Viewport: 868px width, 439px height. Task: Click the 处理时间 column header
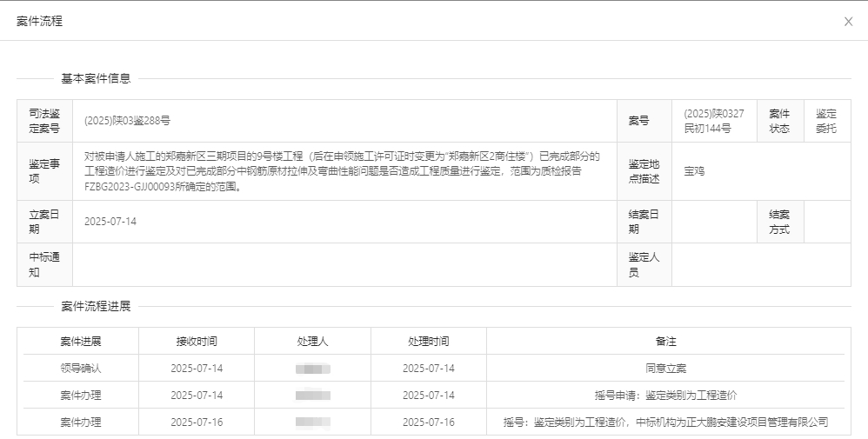428,342
